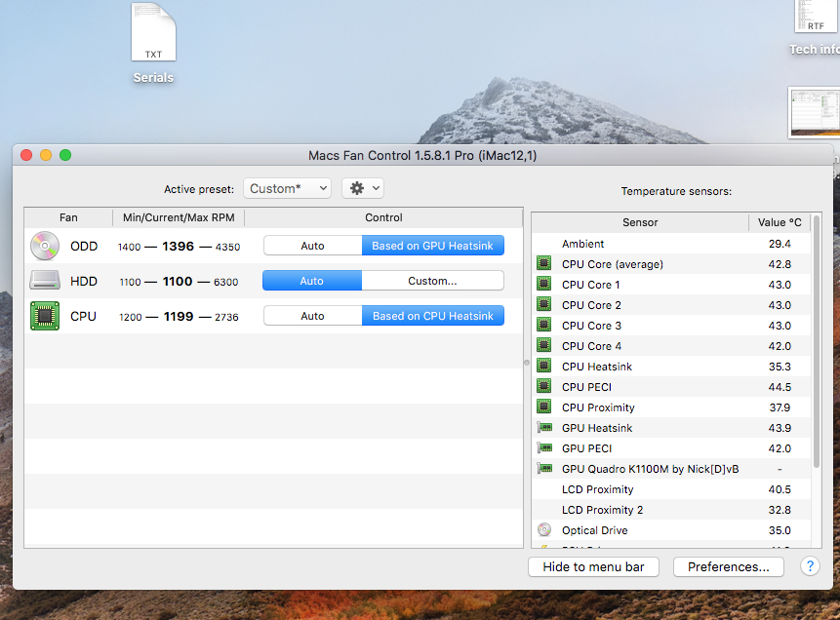Image resolution: width=840 pixels, height=620 pixels.
Task: Select Based on CPU Heatsink for CPU fan
Action: click(433, 316)
